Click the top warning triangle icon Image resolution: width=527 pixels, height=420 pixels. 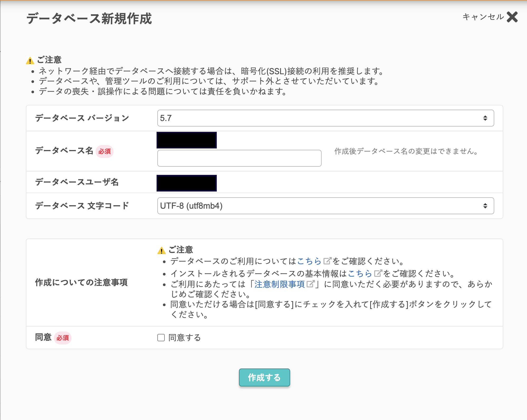pyautogui.click(x=30, y=61)
